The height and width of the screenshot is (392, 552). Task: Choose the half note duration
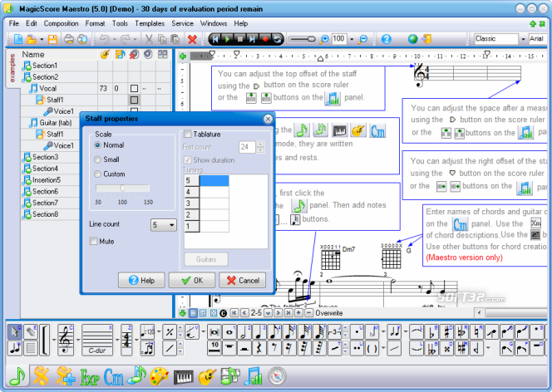click(244, 331)
